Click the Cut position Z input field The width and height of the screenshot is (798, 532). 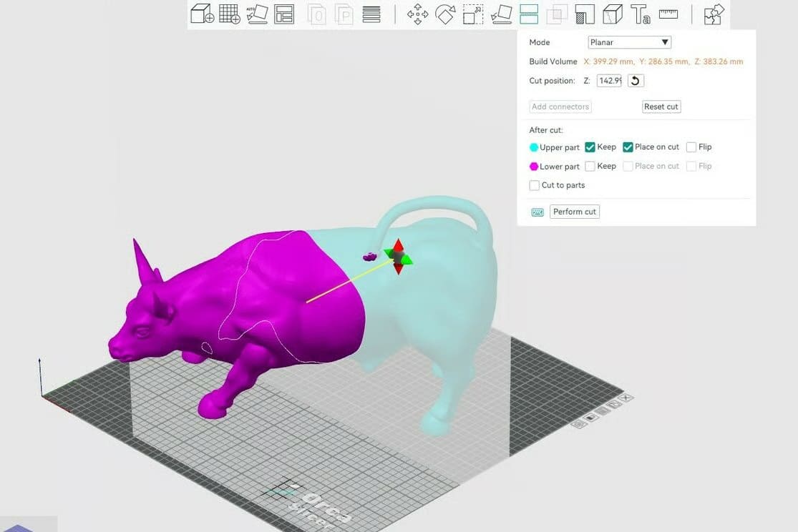pos(610,81)
